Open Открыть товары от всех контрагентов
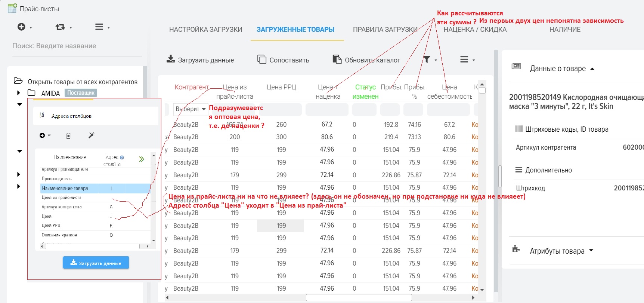The width and height of the screenshot is (644, 303). 83,82
